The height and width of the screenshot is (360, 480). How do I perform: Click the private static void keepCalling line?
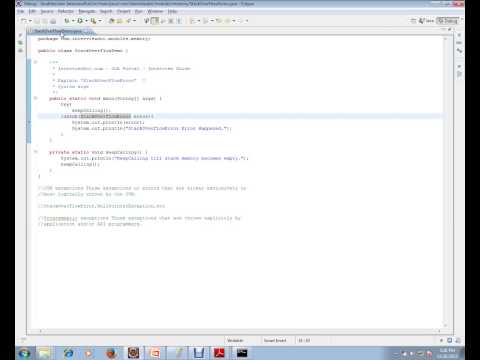point(98,152)
